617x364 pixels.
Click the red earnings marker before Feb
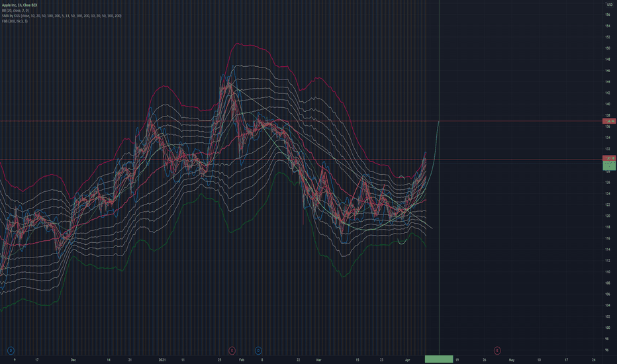pos(232,350)
